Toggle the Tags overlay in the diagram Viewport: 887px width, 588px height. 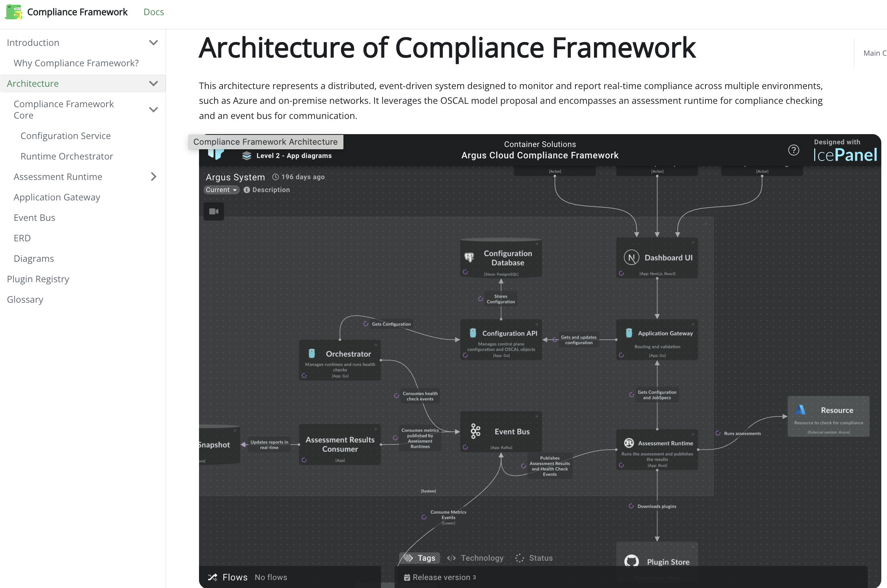419,558
